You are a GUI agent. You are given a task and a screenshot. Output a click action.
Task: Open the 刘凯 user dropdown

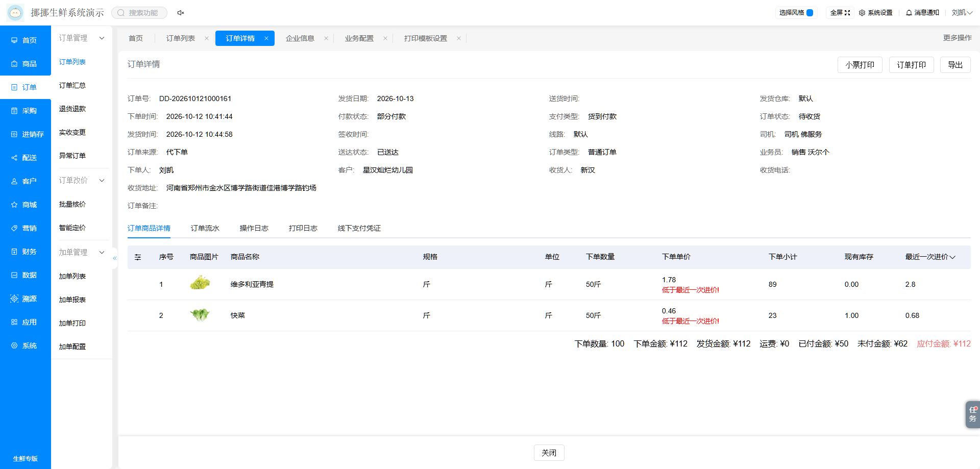(962, 13)
